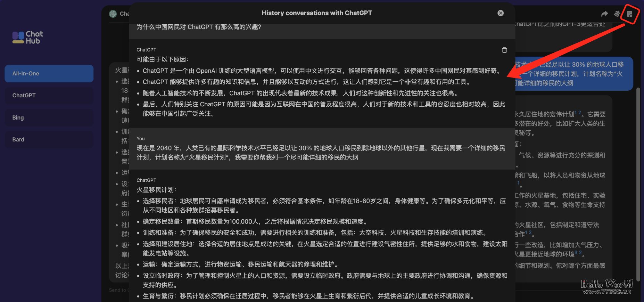Click the ChatGPT label above '可能由于以下原因'
Image resolution: width=644 pixels, height=302 pixels.
pos(146,50)
